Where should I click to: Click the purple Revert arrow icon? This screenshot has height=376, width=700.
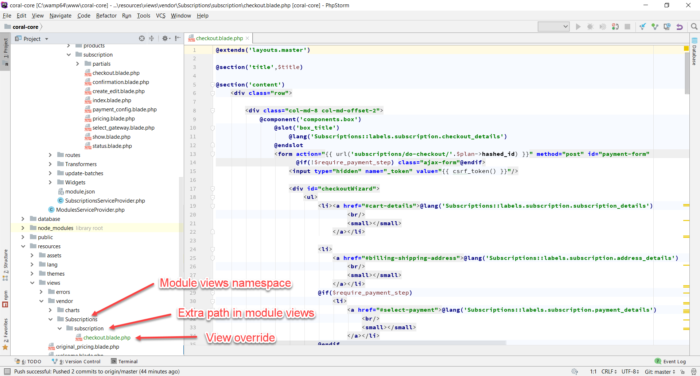click(x=679, y=27)
